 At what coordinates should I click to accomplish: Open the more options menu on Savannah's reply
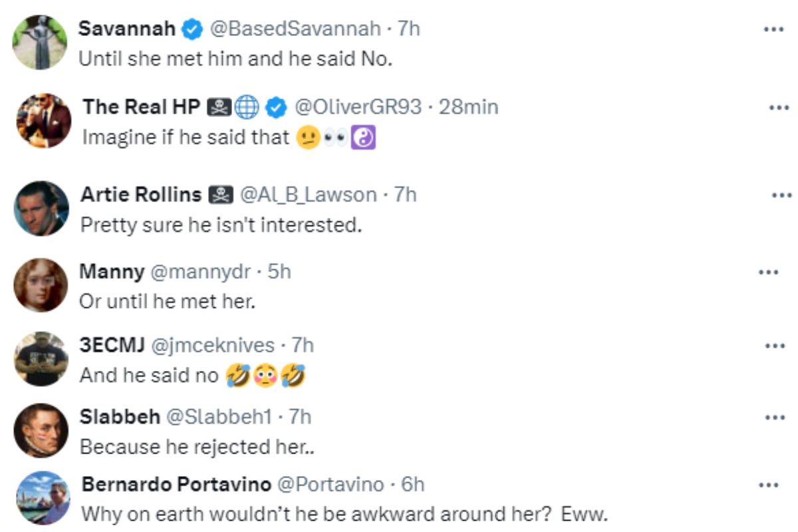pos(773,29)
